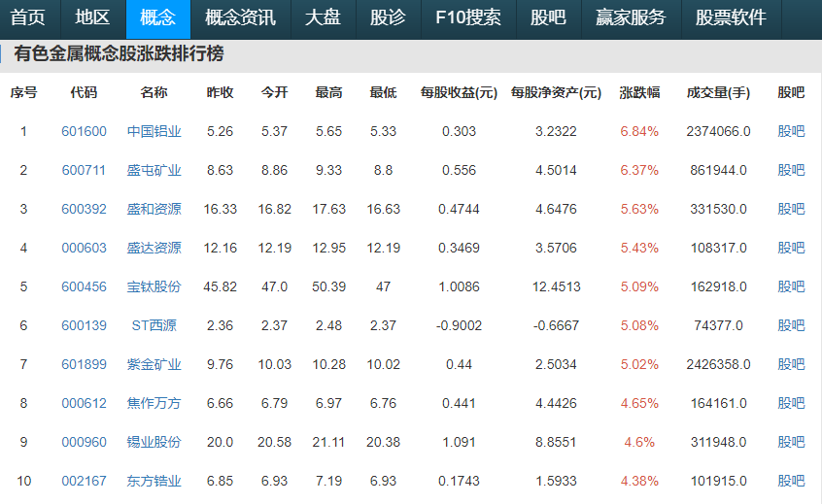Open stock code 000612 link
This screenshot has height=504, width=822.
click(x=84, y=403)
